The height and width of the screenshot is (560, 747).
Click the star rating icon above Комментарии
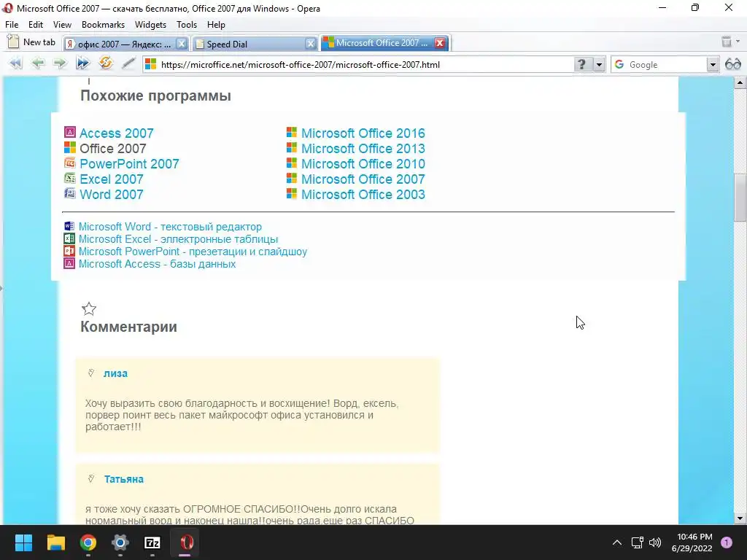point(89,309)
